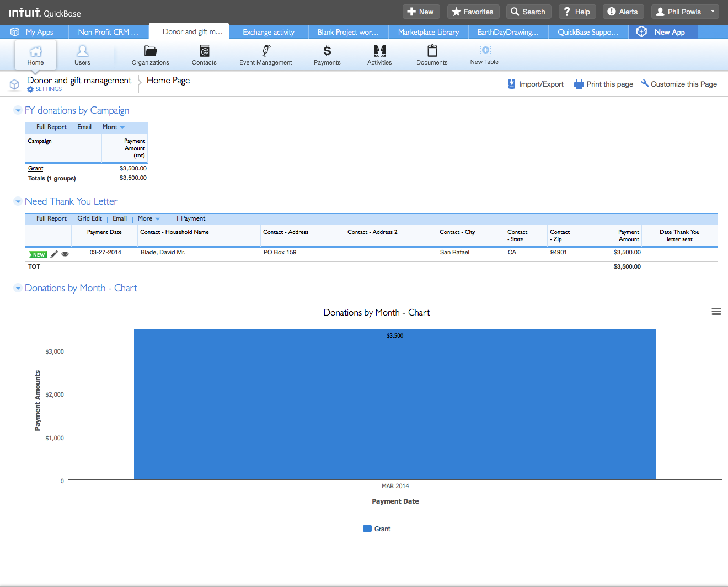Open Full Report for FY donations
Image resolution: width=728 pixels, height=587 pixels.
[x=51, y=127]
